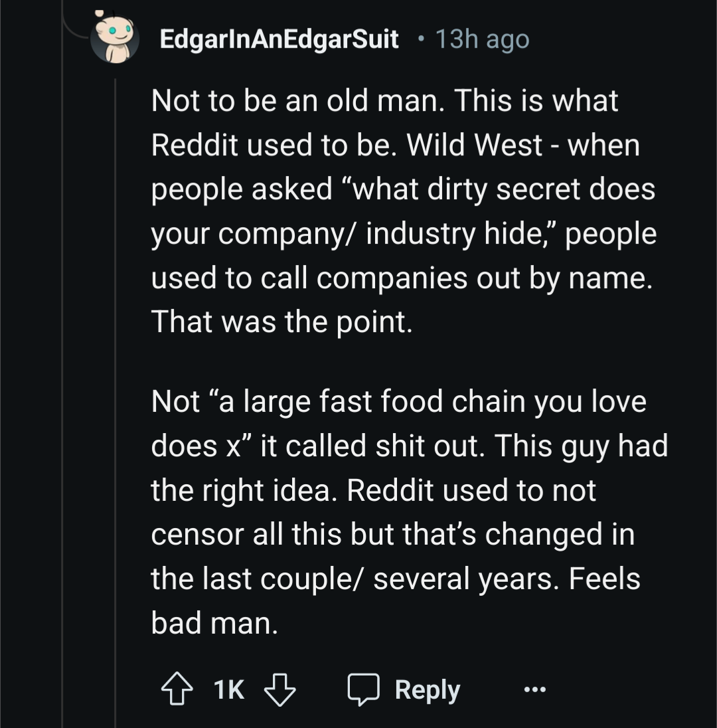Collapse parent thread via outer vertical line
Viewport: 717px width, 728px height.
[62, 399]
